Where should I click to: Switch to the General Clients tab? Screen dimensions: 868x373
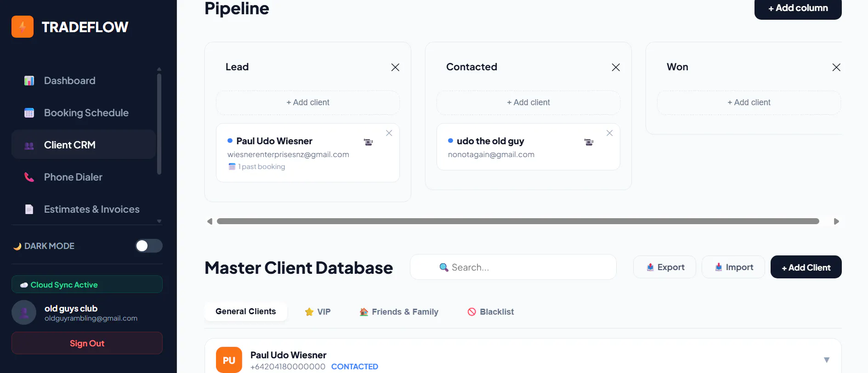tap(246, 311)
